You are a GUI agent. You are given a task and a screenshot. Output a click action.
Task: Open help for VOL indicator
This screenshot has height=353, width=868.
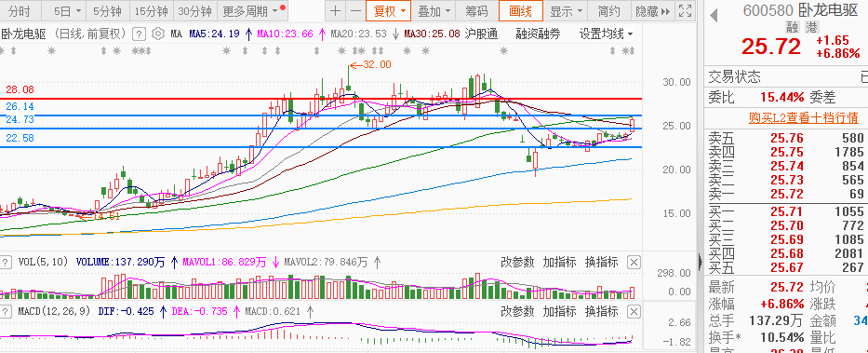tap(6, 262)
